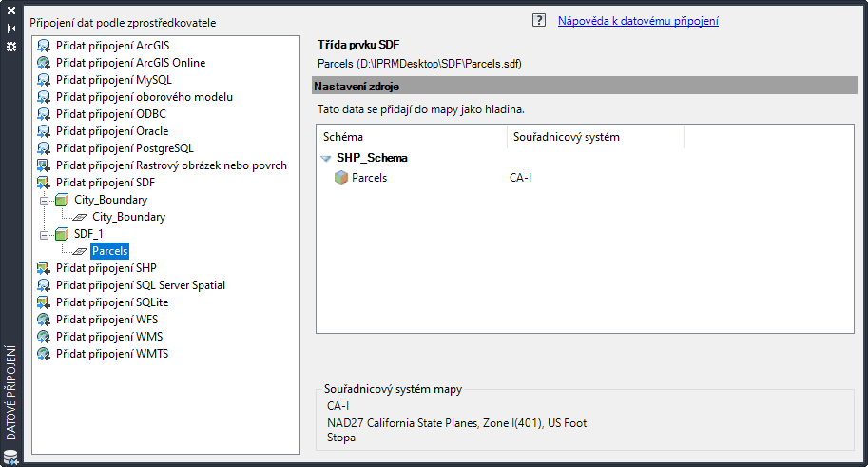This screenshot has height=467, width=868.
Task: Click the WMS connection globe icon
Action: (x=43, y=337)
